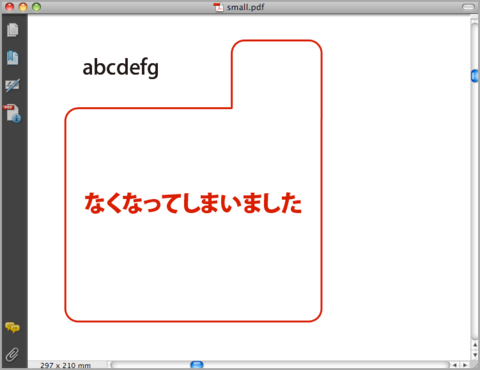Click the scroll down arrow
480x370 pixels.
click(x=475, y=355)
